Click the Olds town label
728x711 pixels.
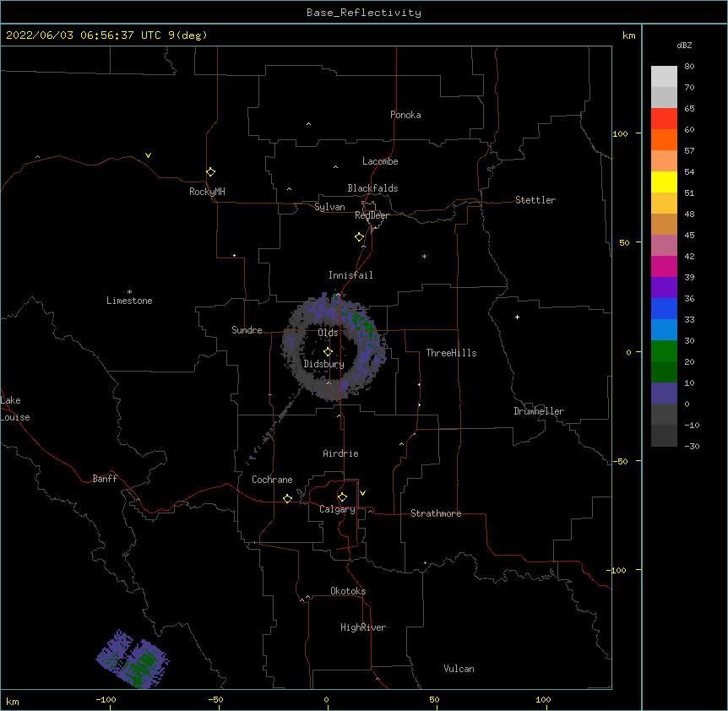click(328, 333)
